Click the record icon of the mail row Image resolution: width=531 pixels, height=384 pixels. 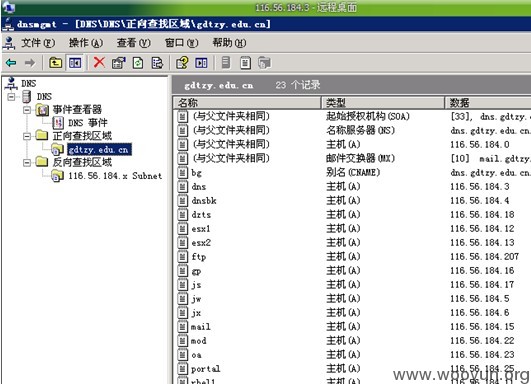pos(183,327)
